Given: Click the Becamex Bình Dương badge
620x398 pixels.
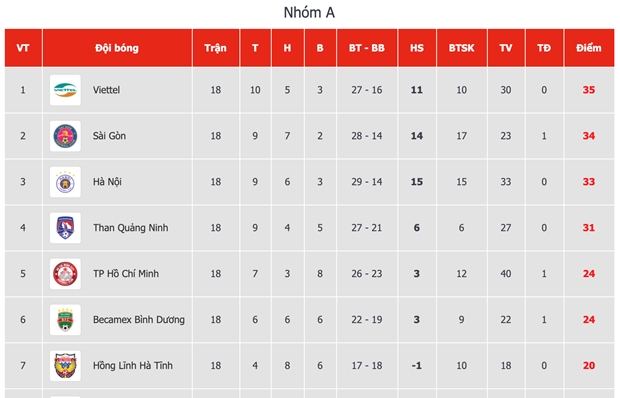Looking at the screenshot, I should [x=65, y=320].
